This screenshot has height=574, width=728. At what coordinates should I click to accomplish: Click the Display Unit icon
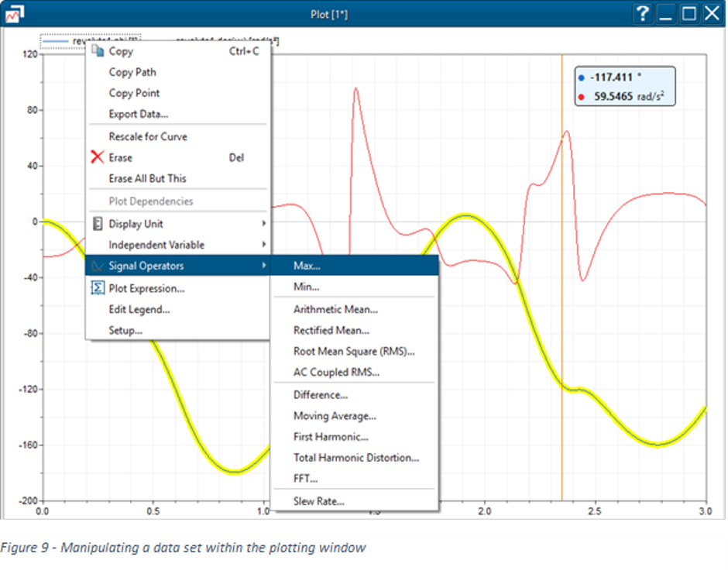pyautogui.click(x=98, y=224)
